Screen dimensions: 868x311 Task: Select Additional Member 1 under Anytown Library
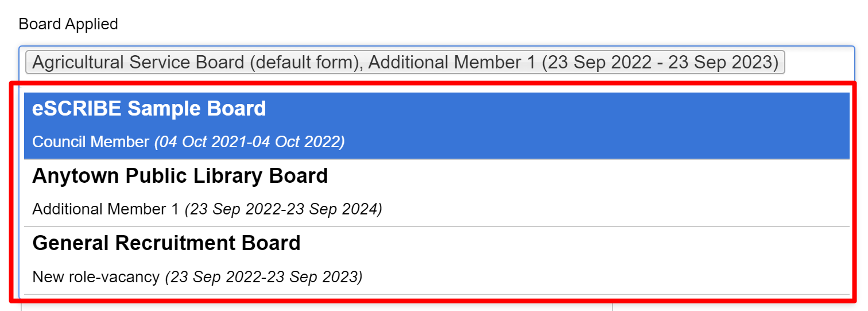coord(106,209)
